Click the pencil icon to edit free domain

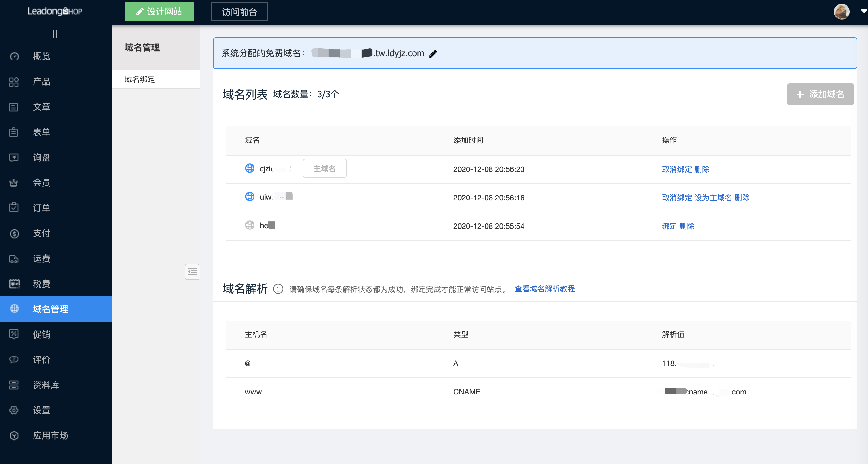click(433, 53)
